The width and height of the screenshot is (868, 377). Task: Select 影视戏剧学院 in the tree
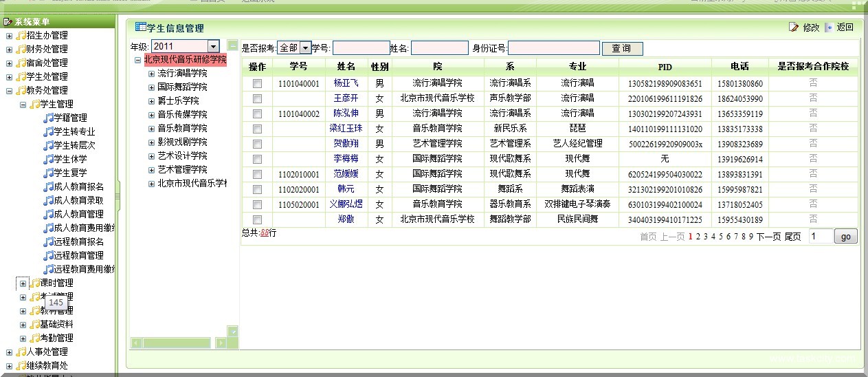pyautogui.click(x=182, y=142)
